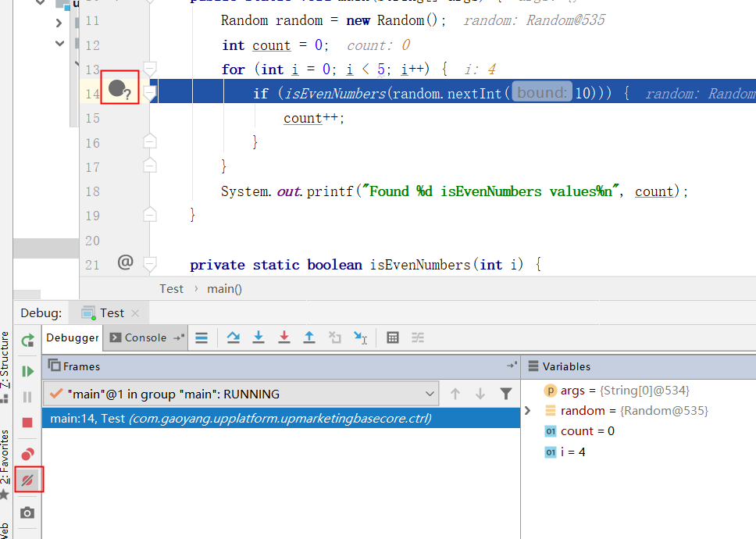Collapse the for loop fold at line 13

point(150,69)
